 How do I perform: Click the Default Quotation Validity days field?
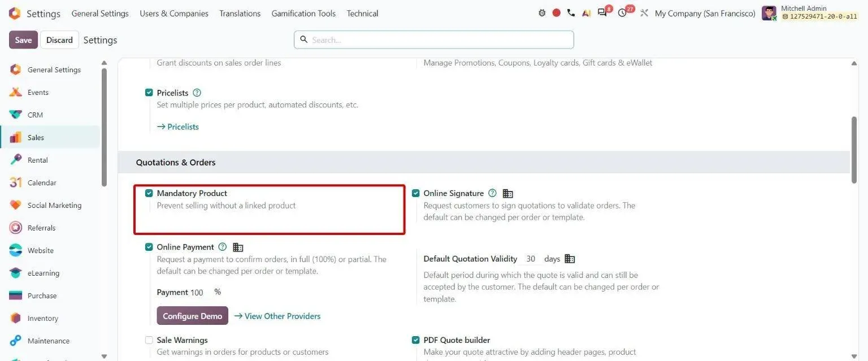pos(531,259)
